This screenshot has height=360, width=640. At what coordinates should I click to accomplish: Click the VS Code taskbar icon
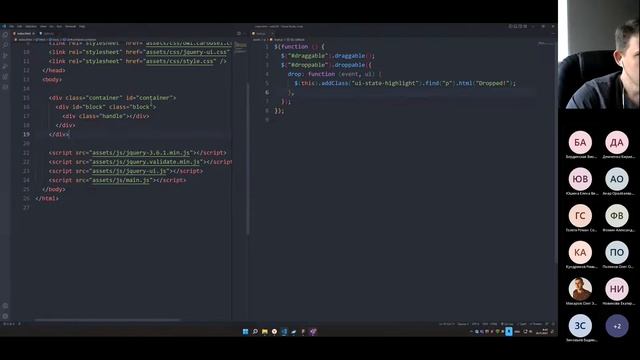tap(284, 331)
